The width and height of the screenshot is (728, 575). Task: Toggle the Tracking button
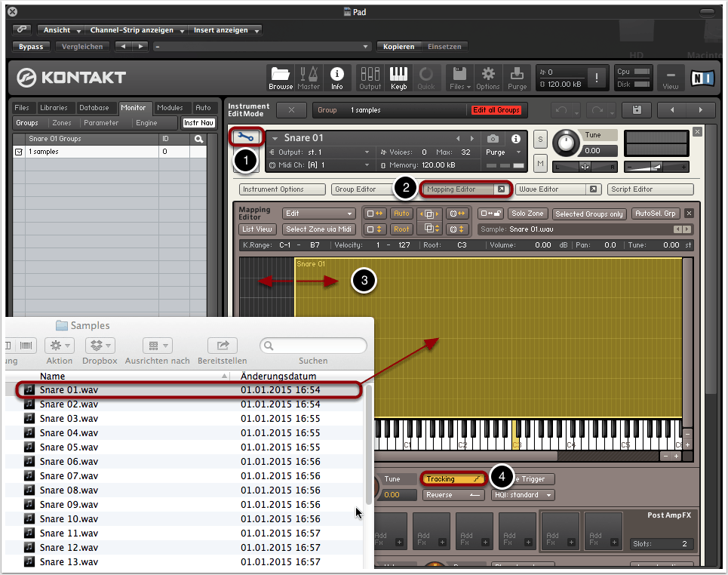(452, 478)
